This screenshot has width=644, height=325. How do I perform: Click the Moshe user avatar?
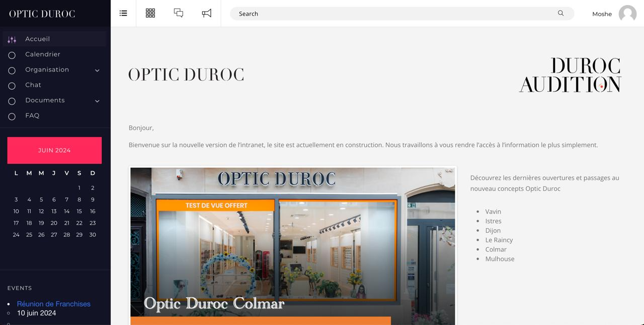[627, 14]
